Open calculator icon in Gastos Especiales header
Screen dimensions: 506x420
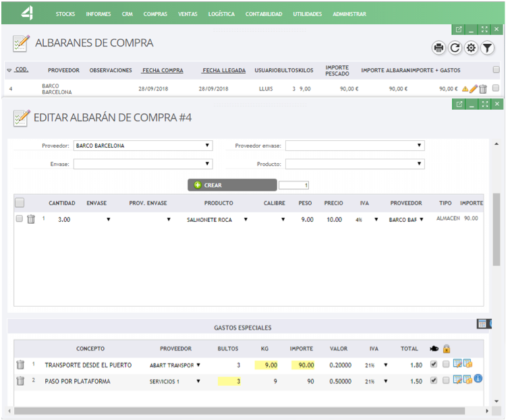pyautogui.click(x=482, y=324)
